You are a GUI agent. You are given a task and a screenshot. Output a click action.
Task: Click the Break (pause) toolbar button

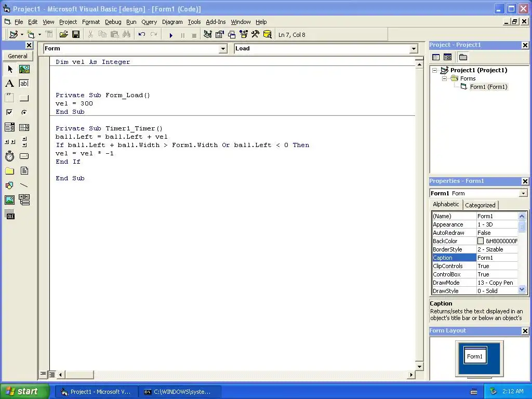pos(182,35)
